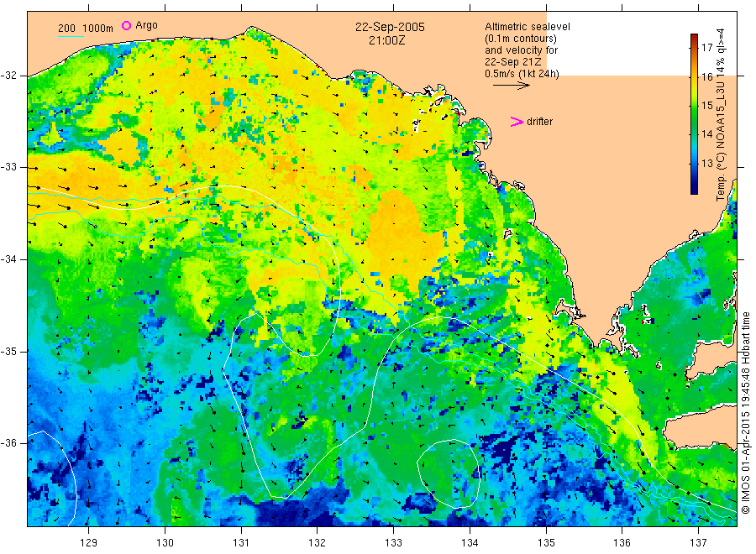The width and height of the screenshot is (756, 554).
Task: Click the '200 1000m' depth contour label
Action: (x=86, y=29)
